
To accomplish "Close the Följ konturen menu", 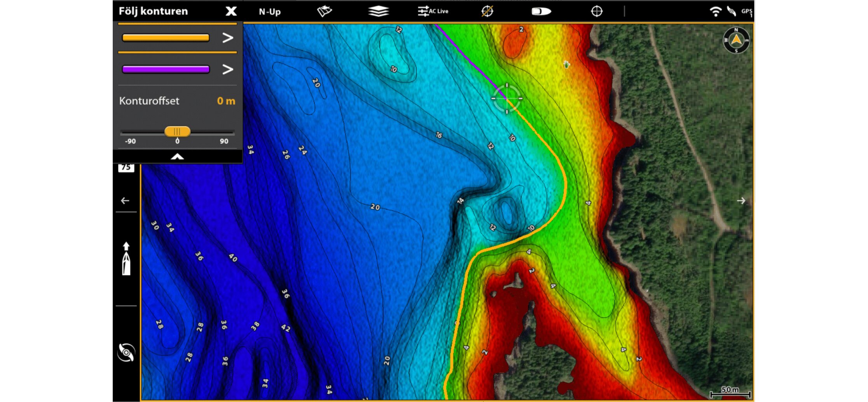I will tap(231, 11).
